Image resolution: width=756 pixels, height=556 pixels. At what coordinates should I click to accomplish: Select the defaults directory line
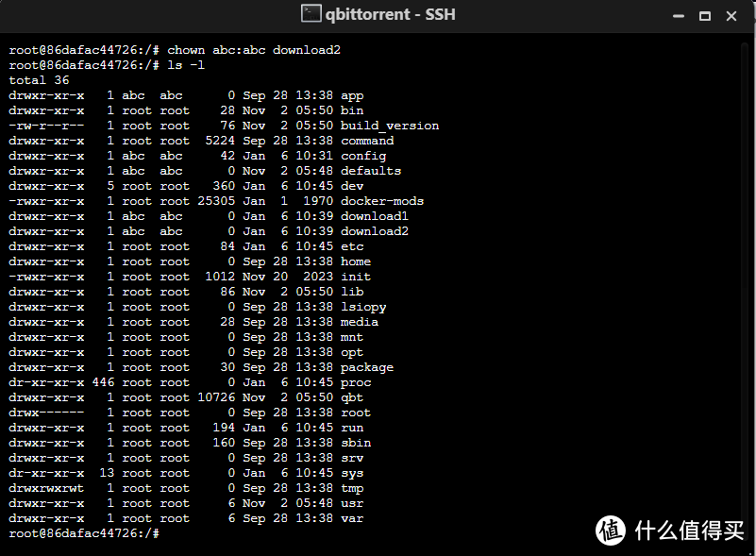tap(370, 170)
